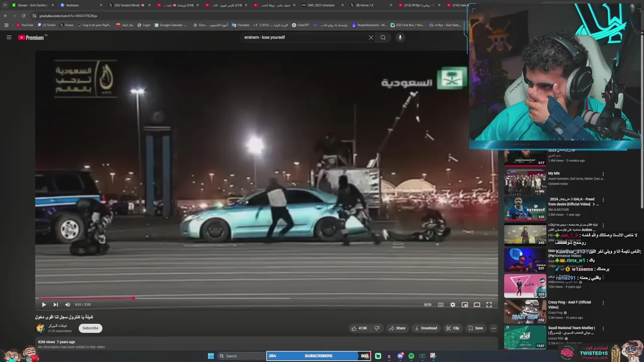Go back with browser back arrow
Screen dimensions: 644x362
tap(6, 16)
